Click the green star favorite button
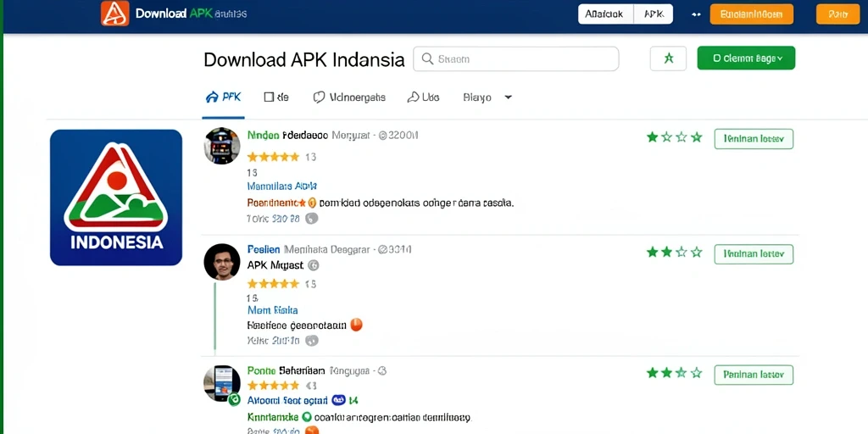868x434 pixels. (668, 58)
